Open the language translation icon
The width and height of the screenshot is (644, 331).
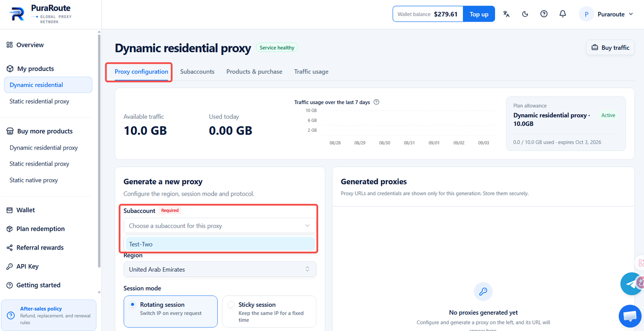click(506, 14)
